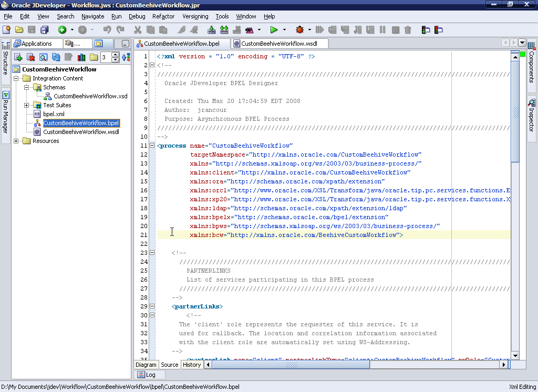The image size is (538, 392).
Task: Open the Back navigation dropdown arrow
Action: point(72,30)
